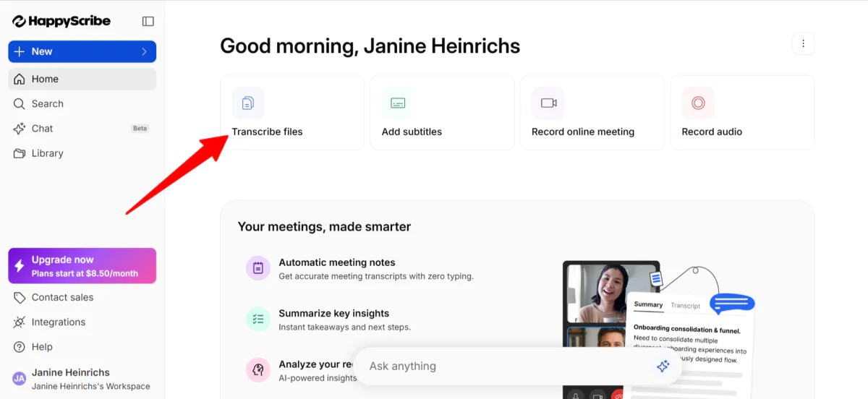Open the Library section
This screenshot has height=399, width=868.
click(x=82, y=153)
